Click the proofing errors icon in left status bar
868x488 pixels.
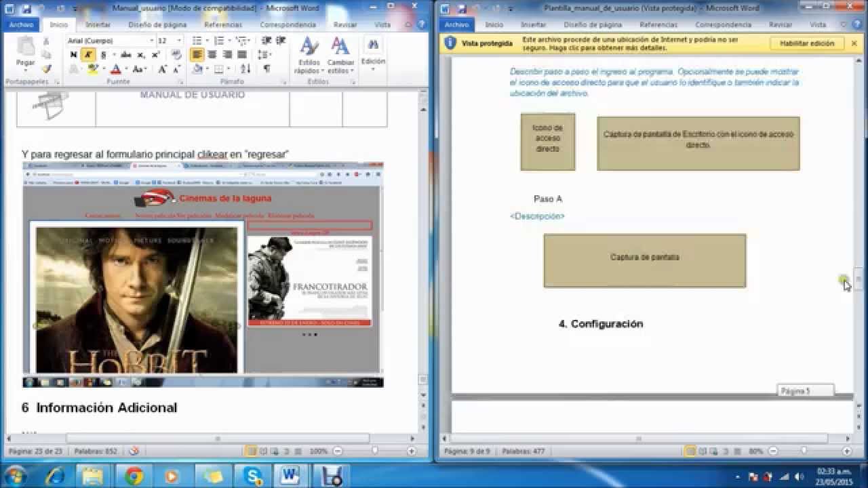(134, 451)
